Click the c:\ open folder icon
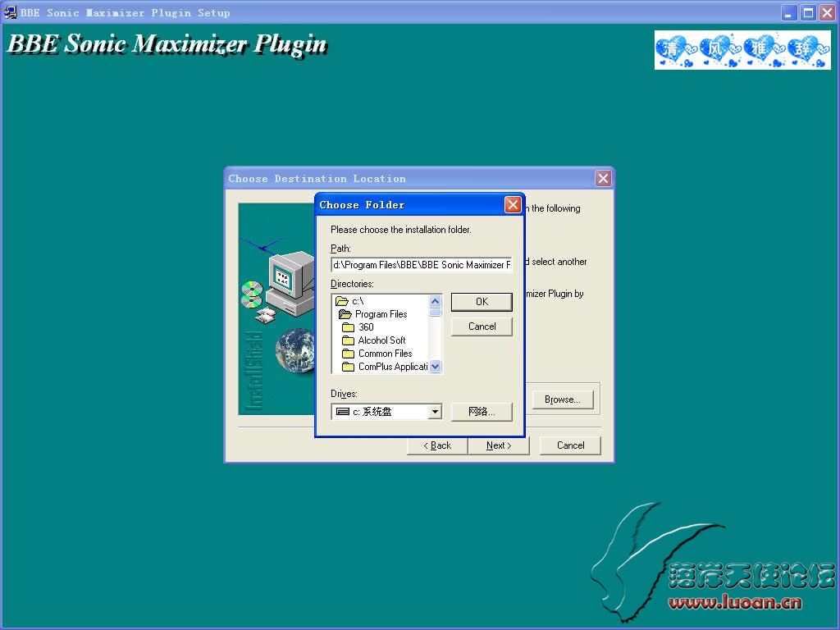This screenshot has width=840, height=630. click(342, 301)
